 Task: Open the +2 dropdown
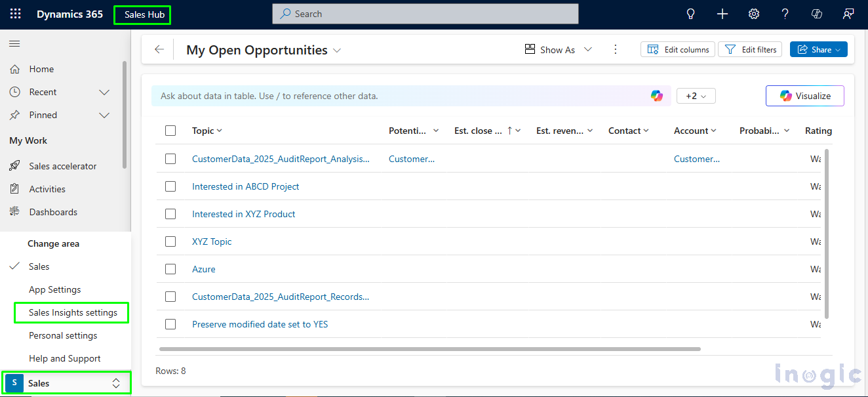(696, 96)
